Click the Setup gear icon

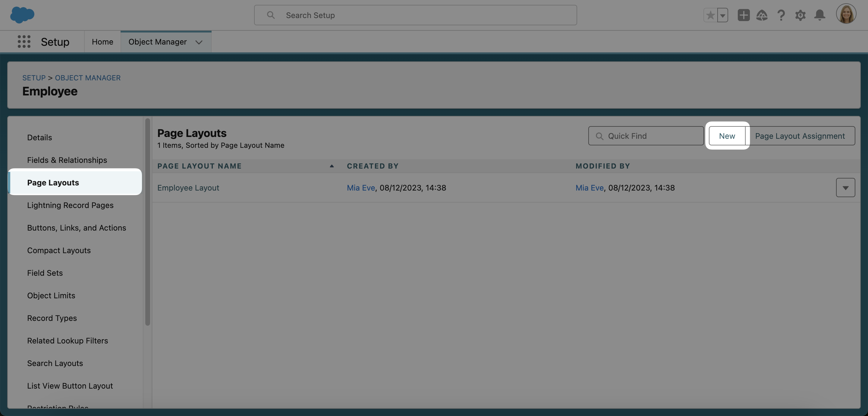pos(800,15)
